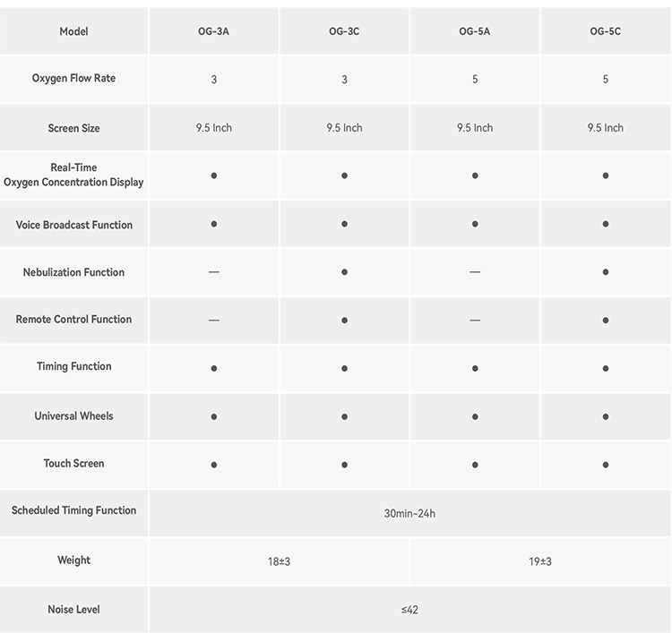Click the Scheduled Timing Function row label
This screenshot has width=672, height=633.
pyautogui.click(x=73, y=510)
